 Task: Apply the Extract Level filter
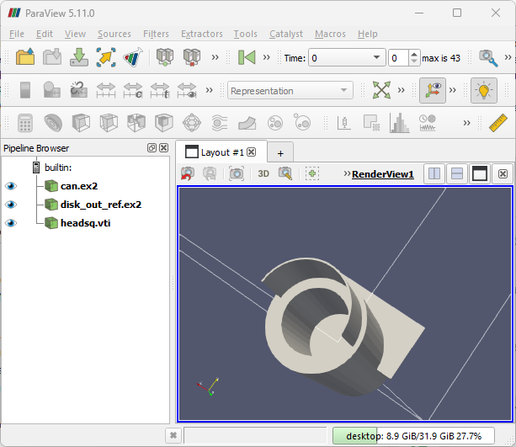[x=302, y=122]
